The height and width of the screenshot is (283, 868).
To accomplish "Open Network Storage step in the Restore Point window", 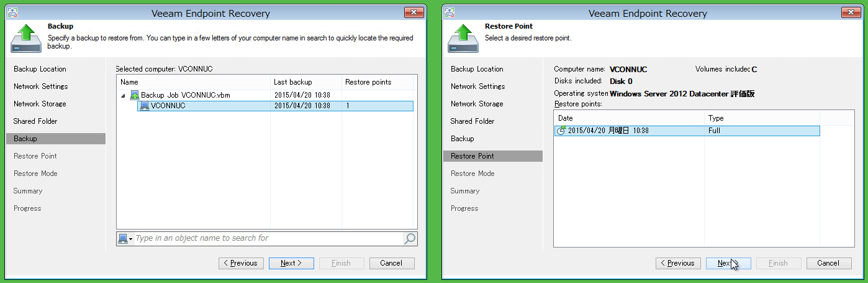I will coord(477,104).
